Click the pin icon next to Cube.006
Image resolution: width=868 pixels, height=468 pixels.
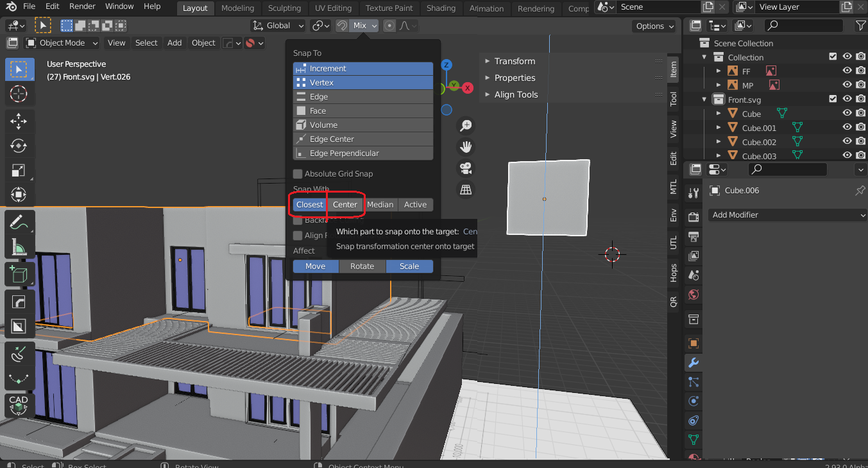tap(860, 191)
